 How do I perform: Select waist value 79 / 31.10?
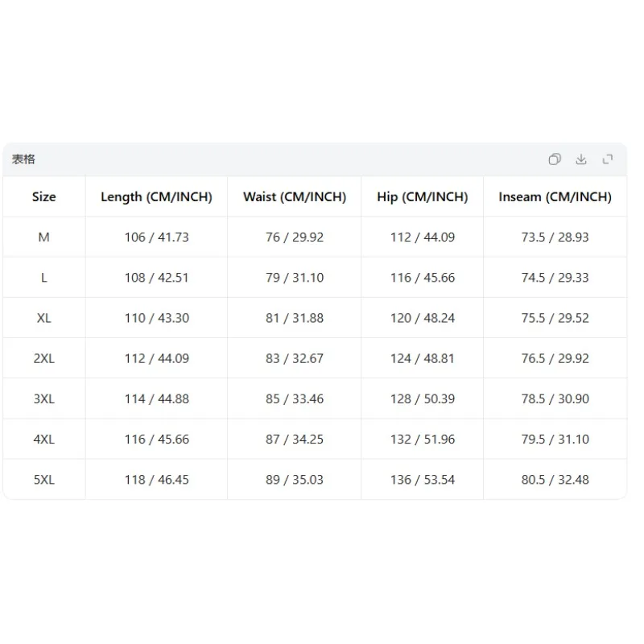coord(295,278)
